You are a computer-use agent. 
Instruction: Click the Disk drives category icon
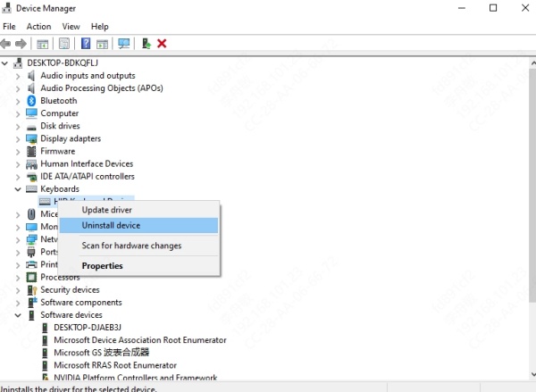[x=31, y=127]
